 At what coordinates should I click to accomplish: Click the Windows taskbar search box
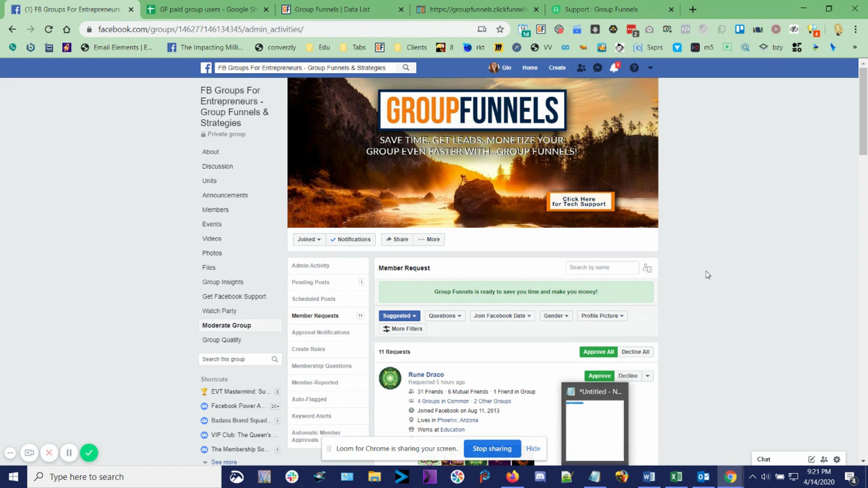124,477
